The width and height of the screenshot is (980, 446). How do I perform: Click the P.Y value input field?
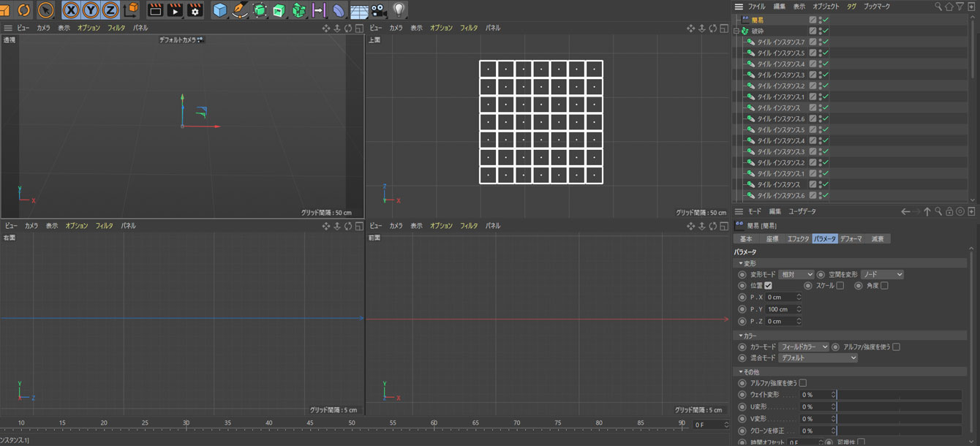780,309
